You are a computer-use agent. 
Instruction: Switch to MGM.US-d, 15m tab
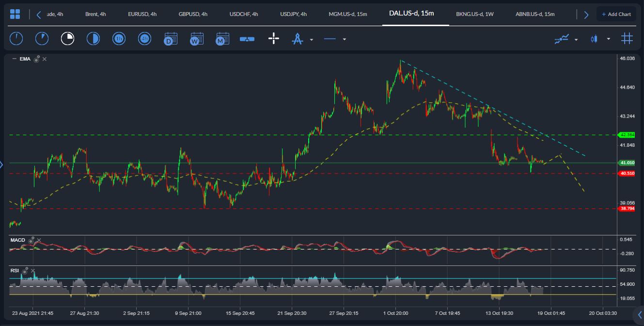pos(348,14)
